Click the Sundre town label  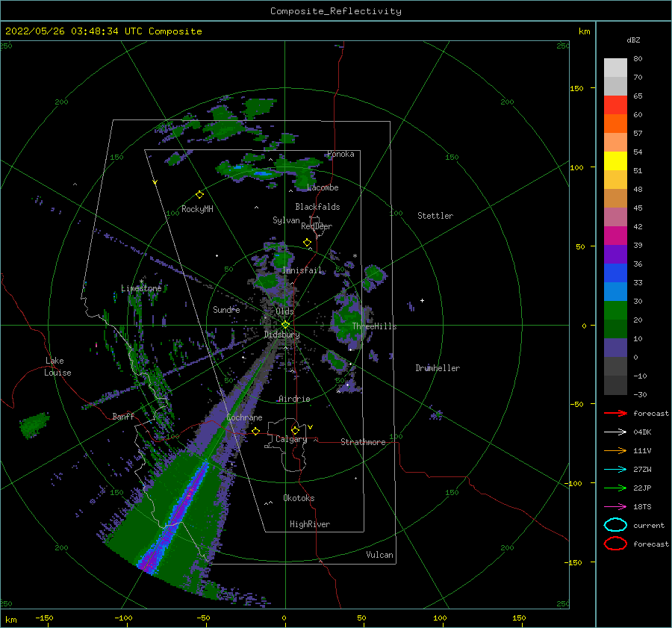pyautogui.click(x=226, y=309)
